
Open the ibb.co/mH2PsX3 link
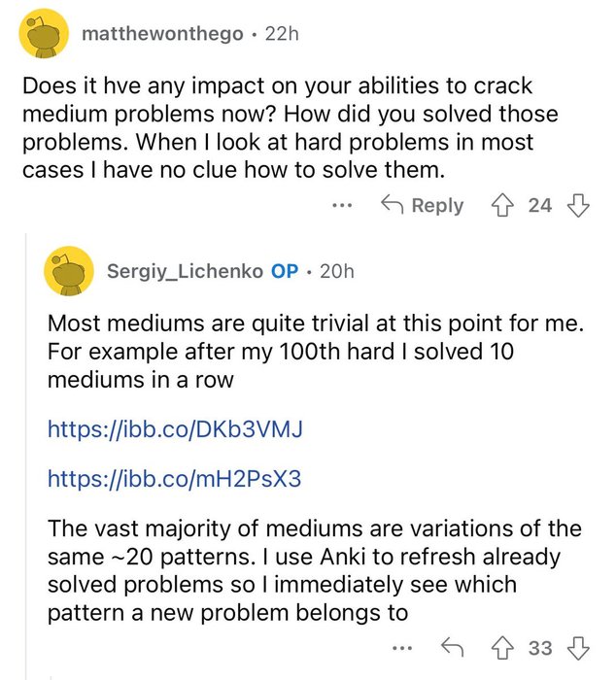[x=174, y=478]
